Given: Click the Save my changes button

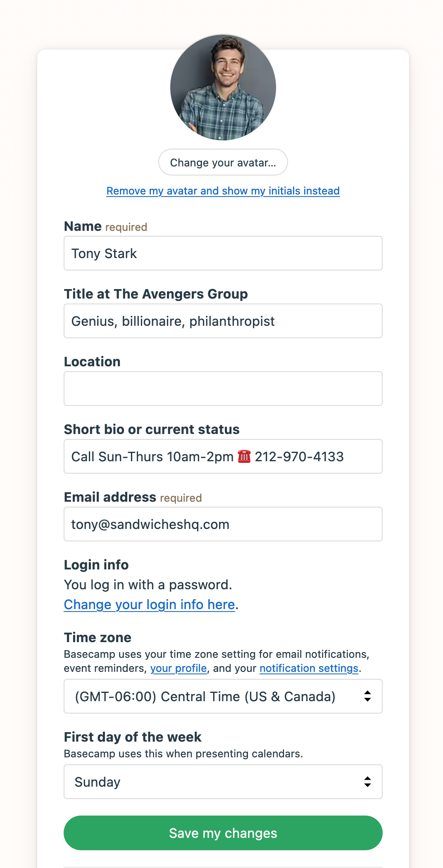Looking at the screenshot, I should coord(223,833).
